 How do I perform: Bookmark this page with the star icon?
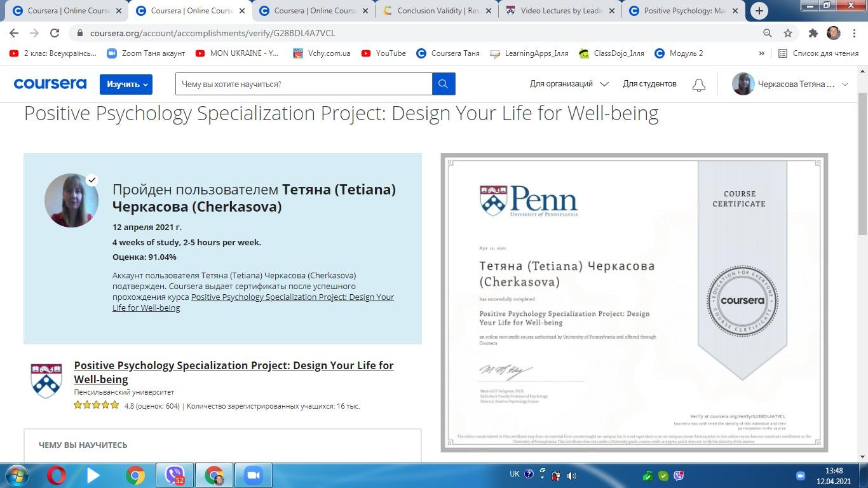coord(788,33)
